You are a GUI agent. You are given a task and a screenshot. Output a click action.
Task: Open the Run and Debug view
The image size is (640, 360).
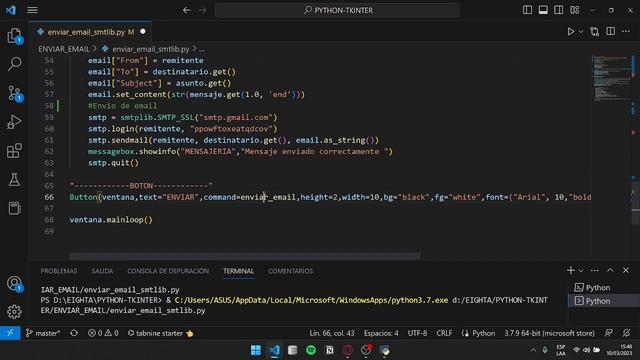pos(14,122)
